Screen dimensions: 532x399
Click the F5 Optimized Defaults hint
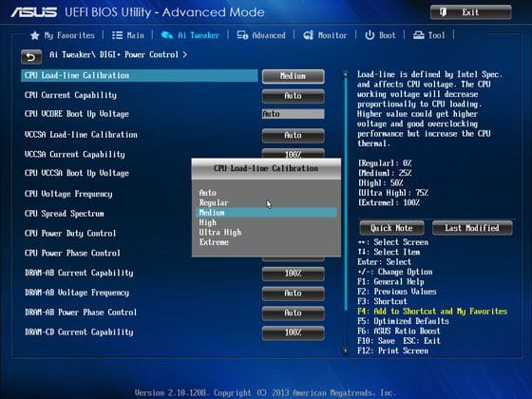[403, 321]
